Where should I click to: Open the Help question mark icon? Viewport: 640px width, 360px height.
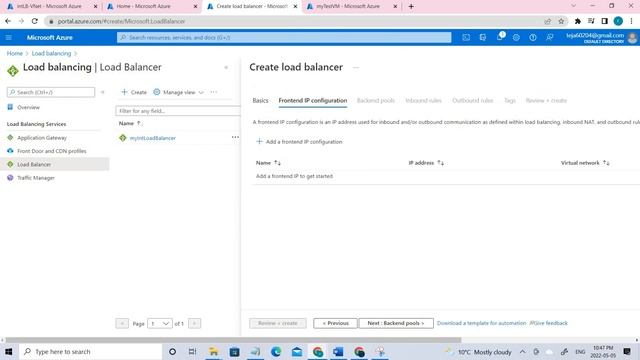click(533, 38)
